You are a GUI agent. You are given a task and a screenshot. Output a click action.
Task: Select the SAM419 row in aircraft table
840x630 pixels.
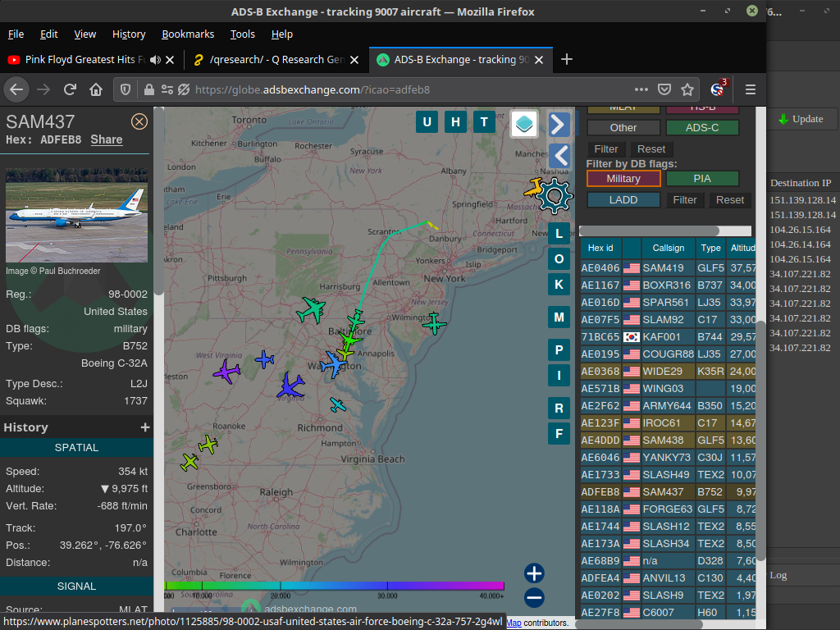(668, 268)
